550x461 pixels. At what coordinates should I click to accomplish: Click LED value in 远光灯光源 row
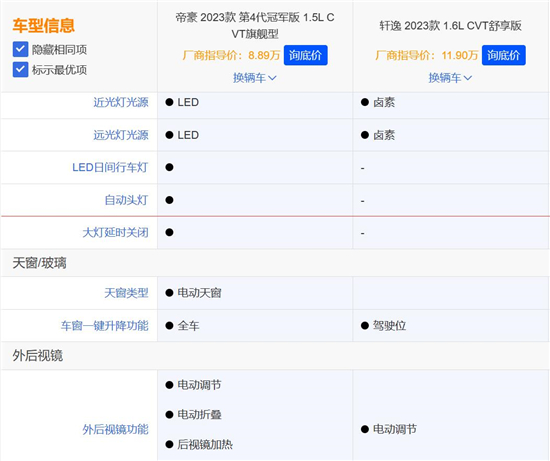(x=188, y=135)
